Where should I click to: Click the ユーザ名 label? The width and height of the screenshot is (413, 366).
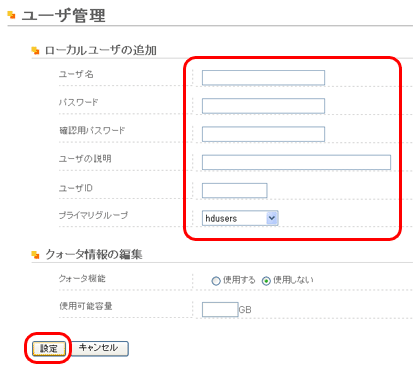tap(76, 74)
